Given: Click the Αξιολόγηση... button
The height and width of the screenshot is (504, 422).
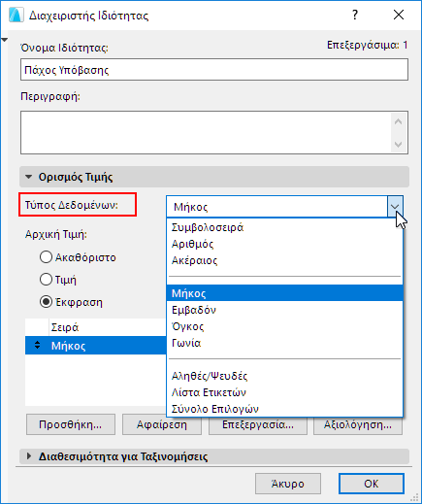Looking at the screenshot, I should pyautogui.click(x=358, y=425).
